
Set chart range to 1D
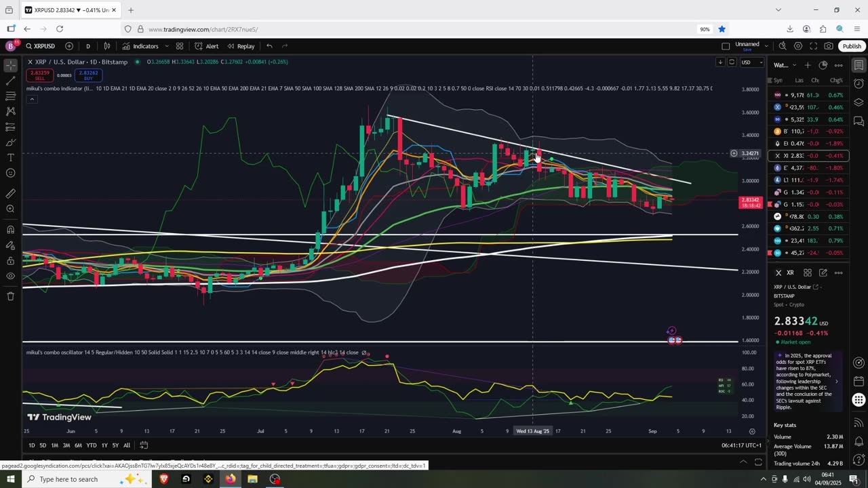pyautogui.click(x=31, y=445)
